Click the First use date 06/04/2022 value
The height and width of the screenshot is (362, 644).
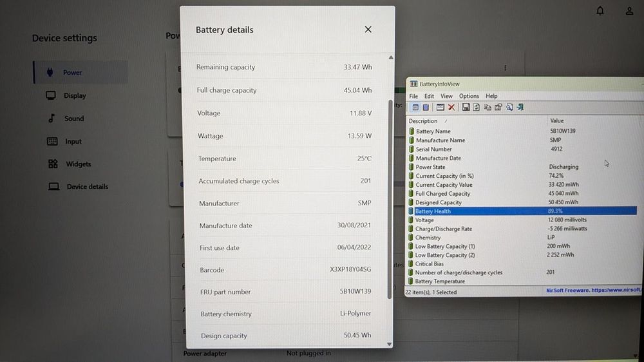point(354,247)
